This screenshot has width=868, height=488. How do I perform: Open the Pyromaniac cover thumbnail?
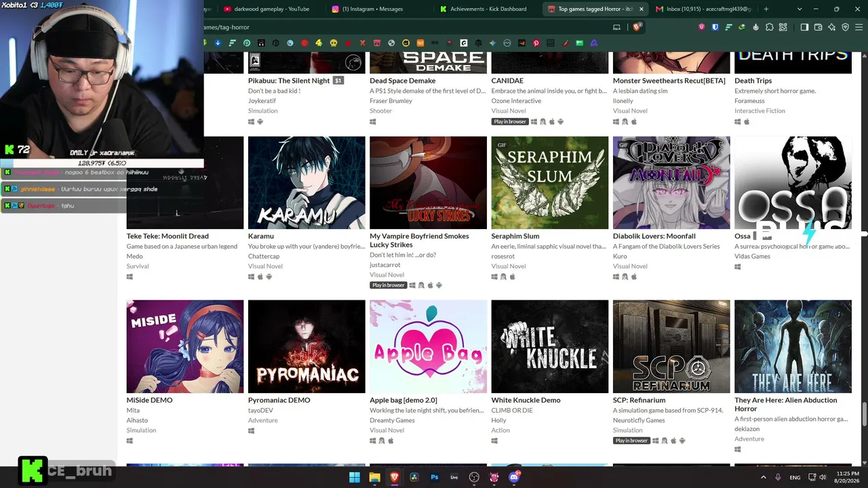pyautogui.click(x=307, y=346)
